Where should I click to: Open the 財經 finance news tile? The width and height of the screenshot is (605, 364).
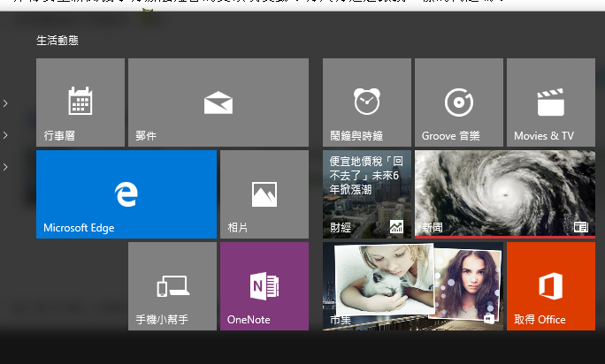[x=367, y=194]
